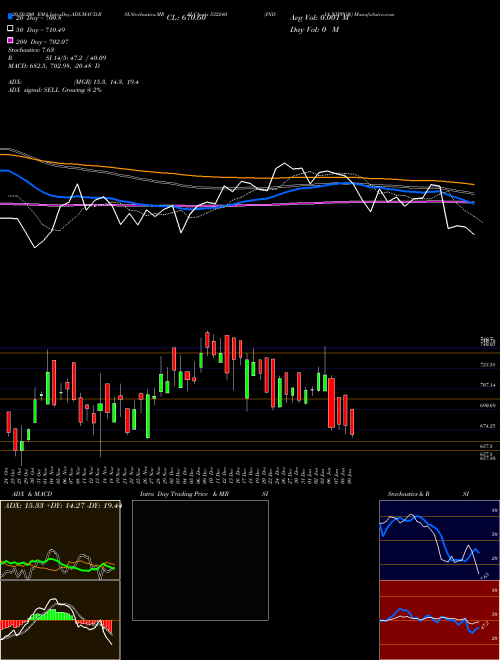Click the highest red candle at the chart peak

(x=207, y=340)
